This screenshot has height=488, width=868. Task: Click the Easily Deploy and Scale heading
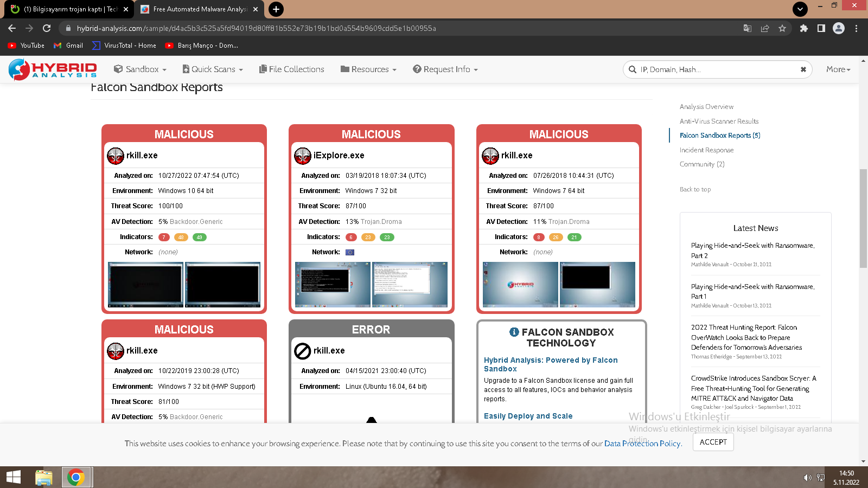click(x=528, y=416)
